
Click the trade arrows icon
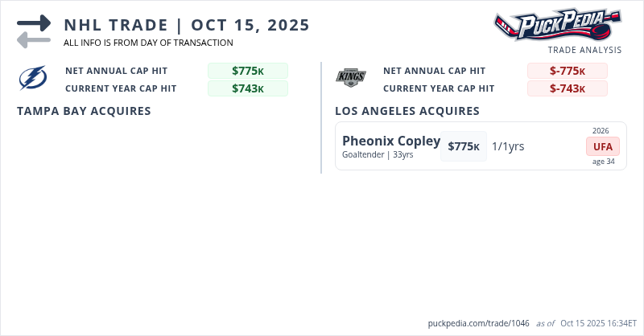tap(34, 31)
